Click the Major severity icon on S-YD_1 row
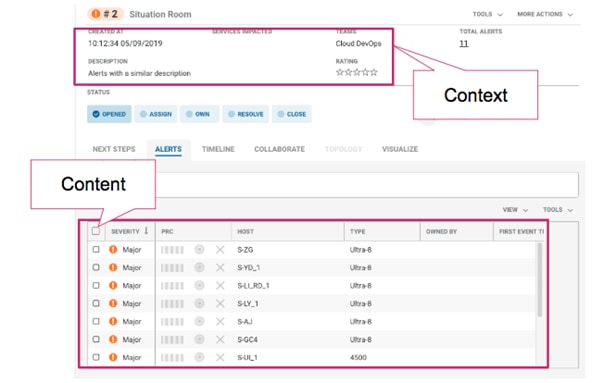 113,267
